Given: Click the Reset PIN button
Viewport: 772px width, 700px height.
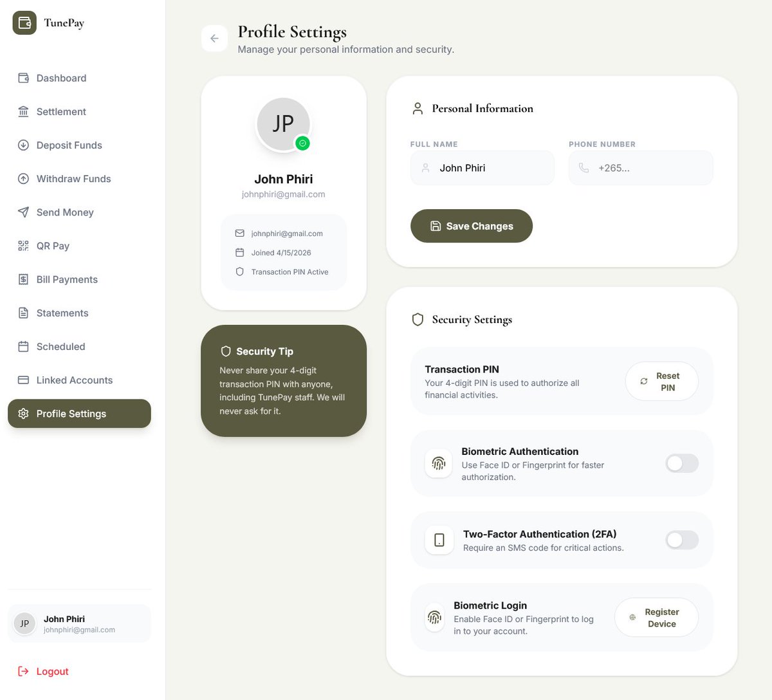Looking at the screenshot, I should [x=662, y=382].
